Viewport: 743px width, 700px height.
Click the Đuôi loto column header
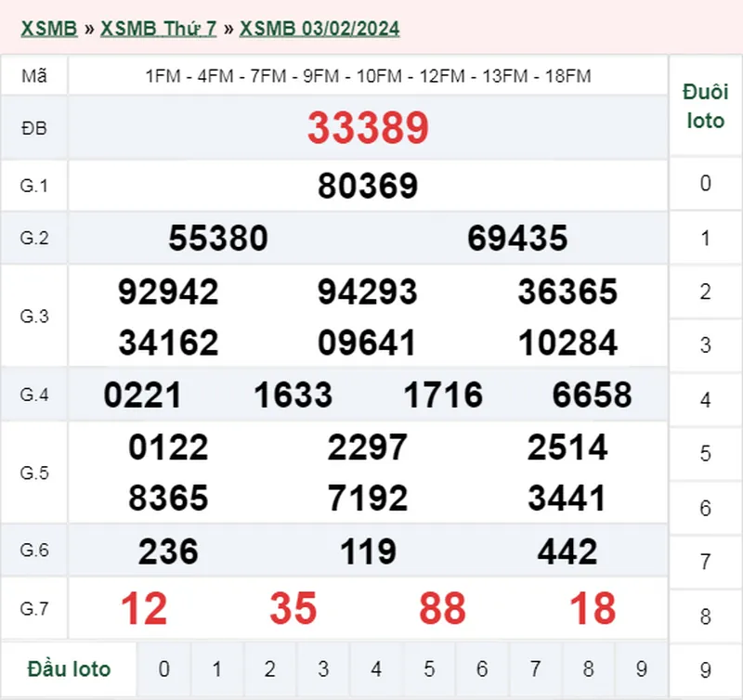(703, 105)
